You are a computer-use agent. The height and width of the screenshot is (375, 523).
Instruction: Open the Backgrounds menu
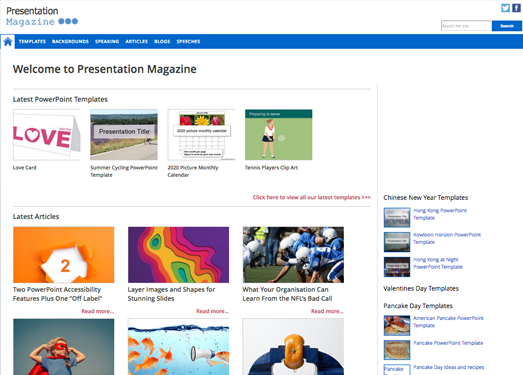pyautogui.click(x=70, y=41)
